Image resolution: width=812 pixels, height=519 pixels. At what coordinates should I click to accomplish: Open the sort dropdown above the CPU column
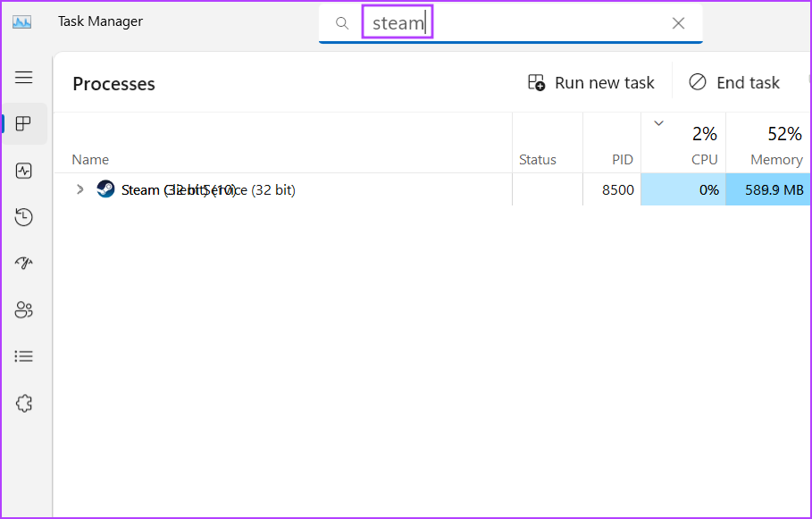pyautogui.click(x=658, y=123)
